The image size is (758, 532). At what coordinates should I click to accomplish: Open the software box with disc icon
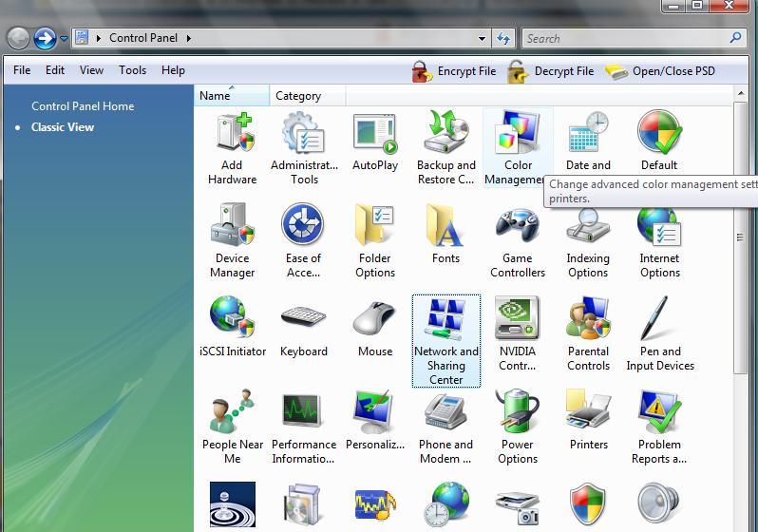coord(302,504)
